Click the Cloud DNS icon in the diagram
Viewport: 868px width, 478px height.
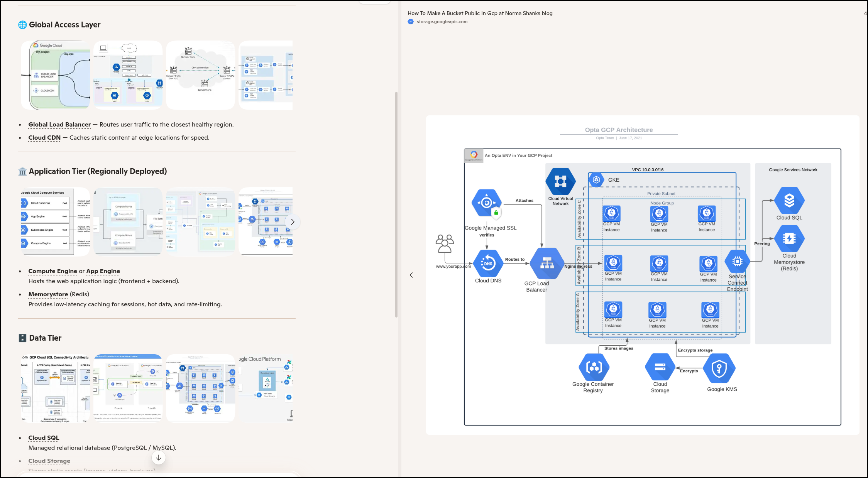coord(488,263)
